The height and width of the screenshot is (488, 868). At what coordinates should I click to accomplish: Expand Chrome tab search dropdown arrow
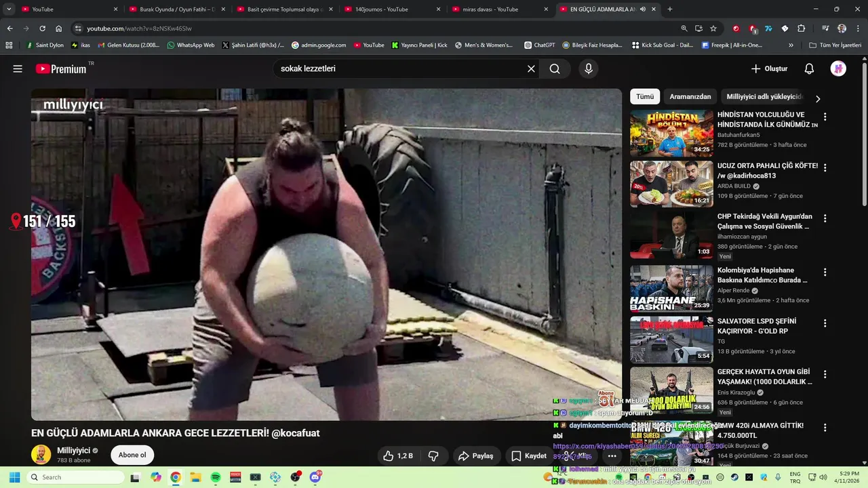[x=9, y=9]
